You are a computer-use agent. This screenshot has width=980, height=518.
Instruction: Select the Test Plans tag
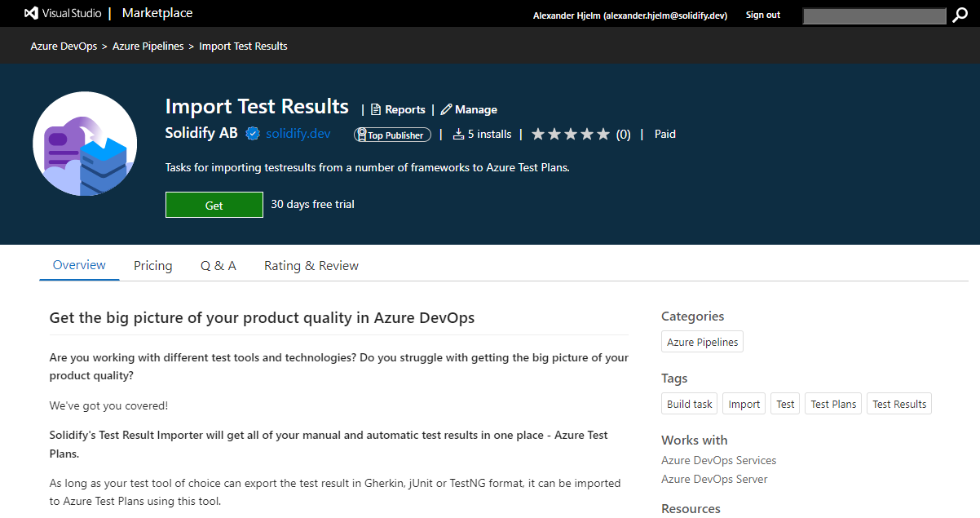pyautogui.click(x=833, y=404)
